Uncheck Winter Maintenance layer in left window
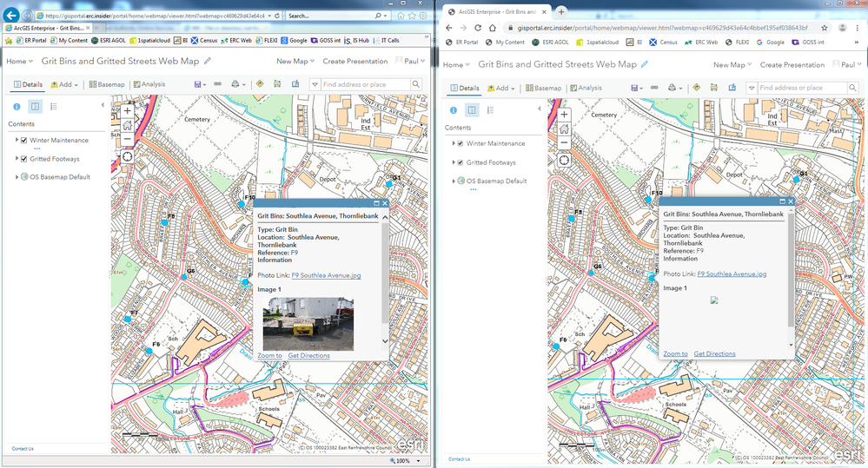Viewport: 868px width, 468px height. tap(24, 140)
